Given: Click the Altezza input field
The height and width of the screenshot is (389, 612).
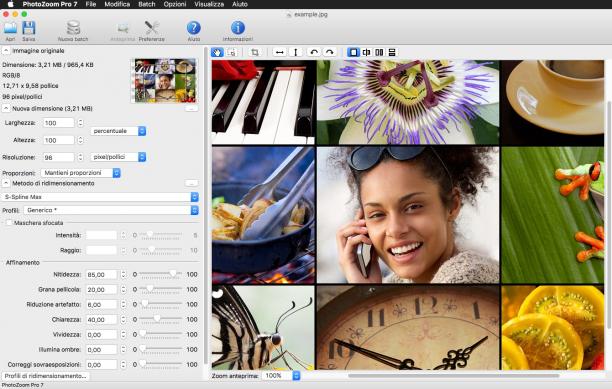Looking at the screenshot, I should (58, 140).
